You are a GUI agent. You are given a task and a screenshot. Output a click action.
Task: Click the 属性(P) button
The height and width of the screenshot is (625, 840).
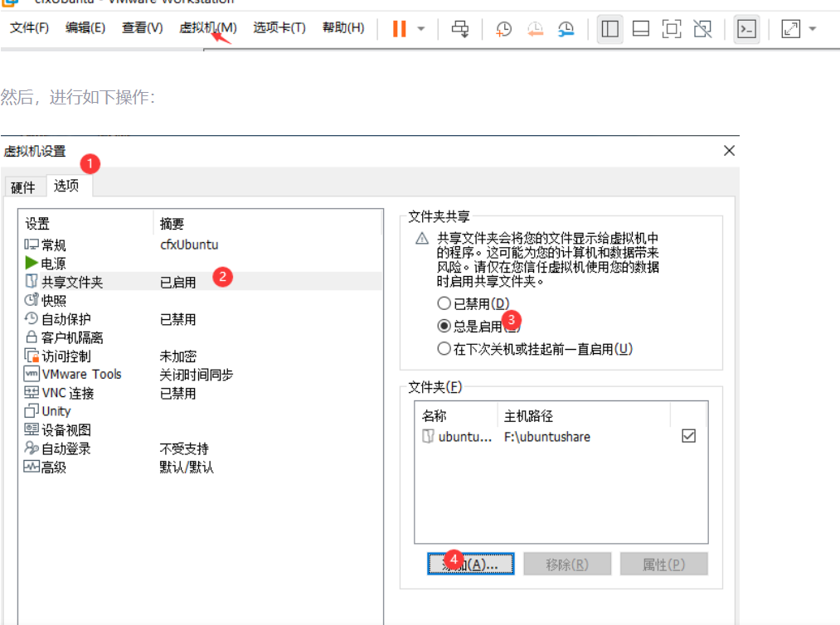[663, 564]
